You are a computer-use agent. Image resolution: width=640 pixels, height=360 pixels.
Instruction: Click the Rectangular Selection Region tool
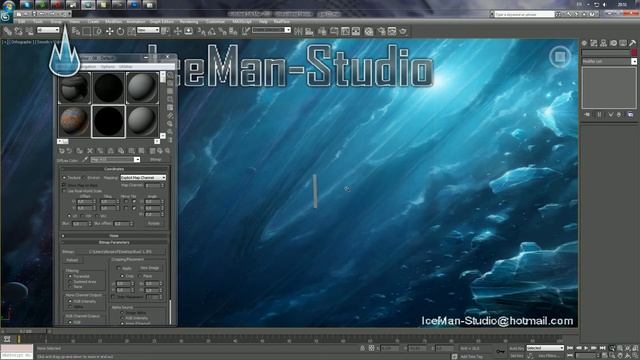click(x=87, y=31)
